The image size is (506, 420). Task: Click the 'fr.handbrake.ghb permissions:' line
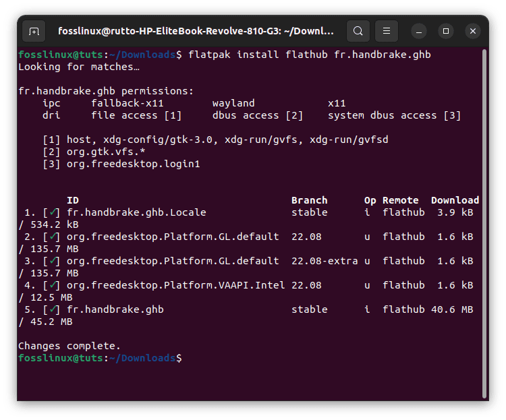[106, 91]
